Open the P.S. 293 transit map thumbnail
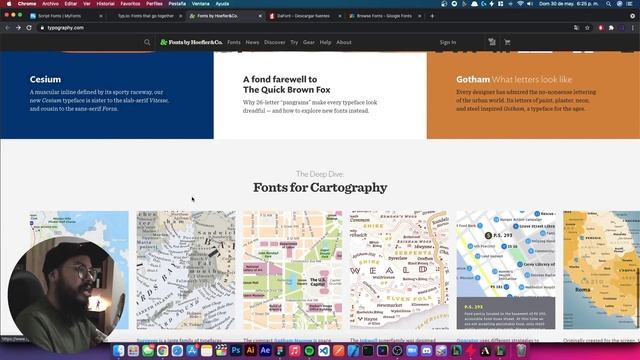This screenshot has width=640, height=360. (506, 270)
